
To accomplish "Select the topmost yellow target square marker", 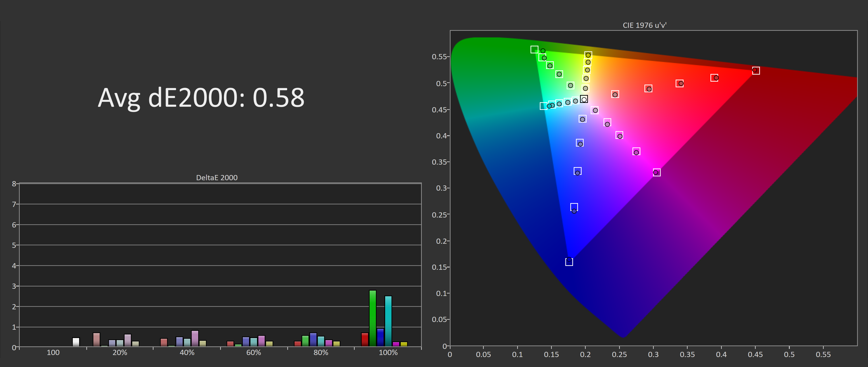I will pos(588,55).
